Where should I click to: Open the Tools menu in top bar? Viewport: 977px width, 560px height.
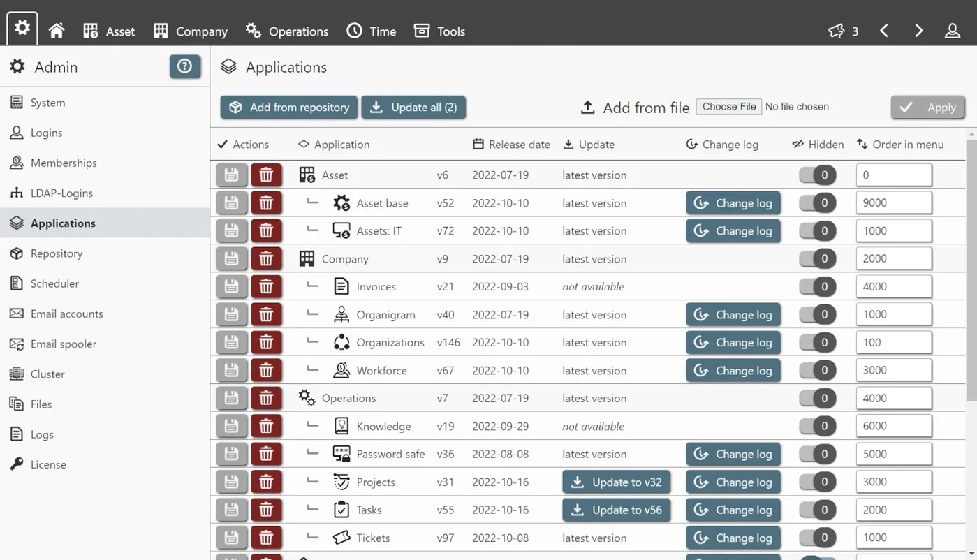point(439,31)
